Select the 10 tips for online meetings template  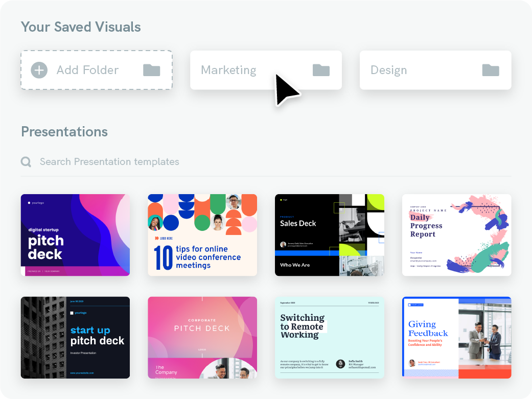coord(202,235)
